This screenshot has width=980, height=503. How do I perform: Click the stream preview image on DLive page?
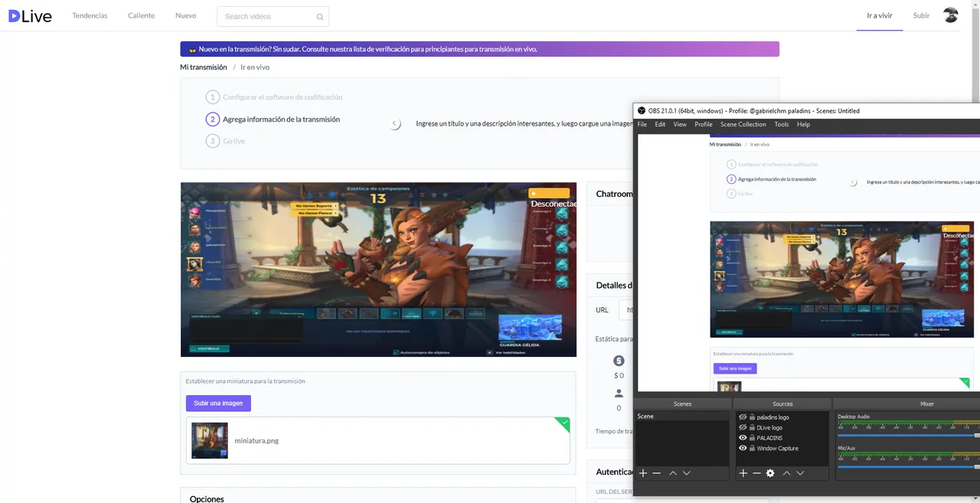(x=378, y=269)
